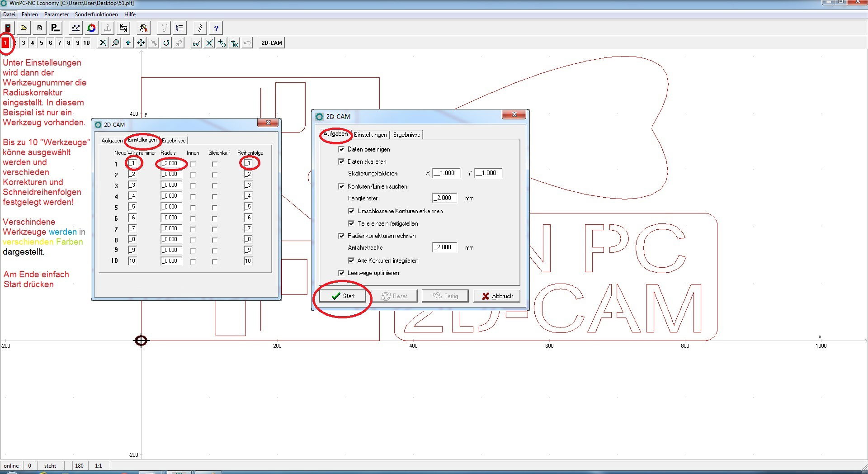This screenshot has height=474, width=868.
Task: Open a file using the folder icon
Action: pyautogui.click(x=24, y=28)
